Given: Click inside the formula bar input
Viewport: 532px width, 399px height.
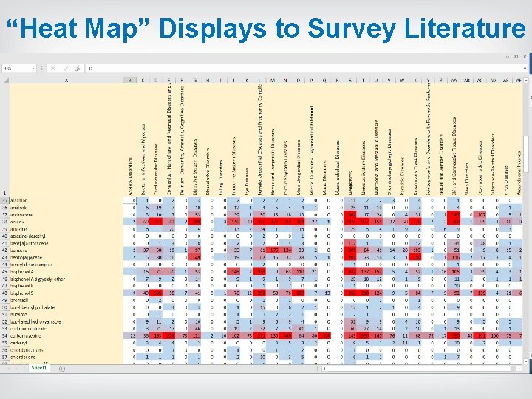Looking at the screenshot, I should 304,69.
